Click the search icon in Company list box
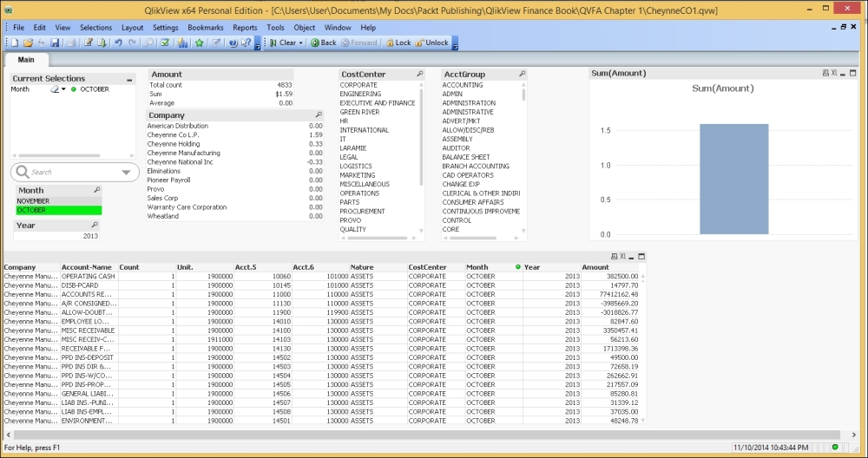The width and height of the screenshot is (868, 458). 319,114
